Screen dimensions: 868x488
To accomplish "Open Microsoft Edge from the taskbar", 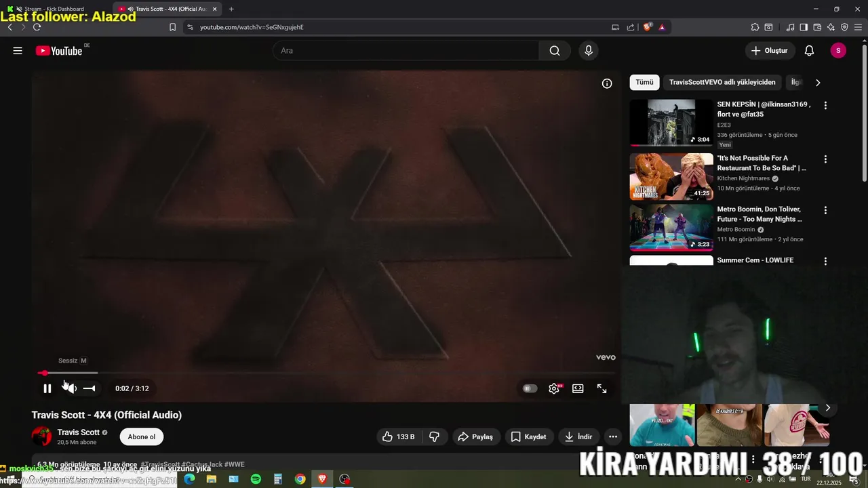I will [189, 479].
